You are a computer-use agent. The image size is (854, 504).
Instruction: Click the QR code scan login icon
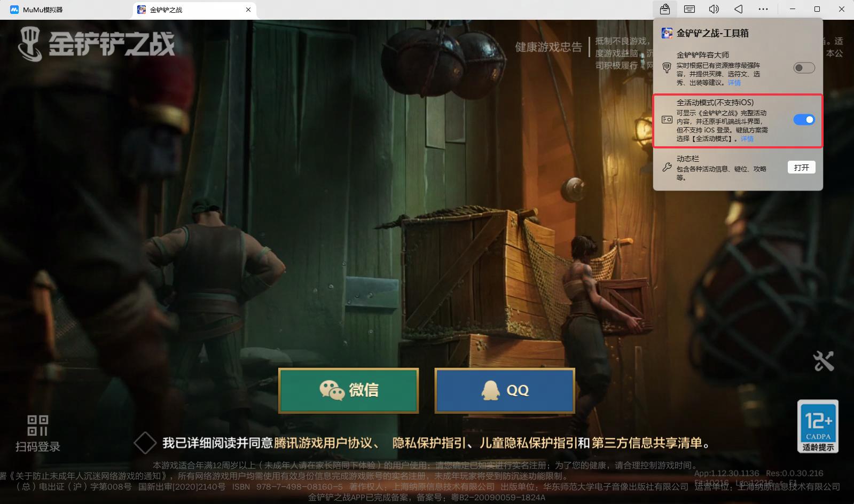[x=37, y=426]
